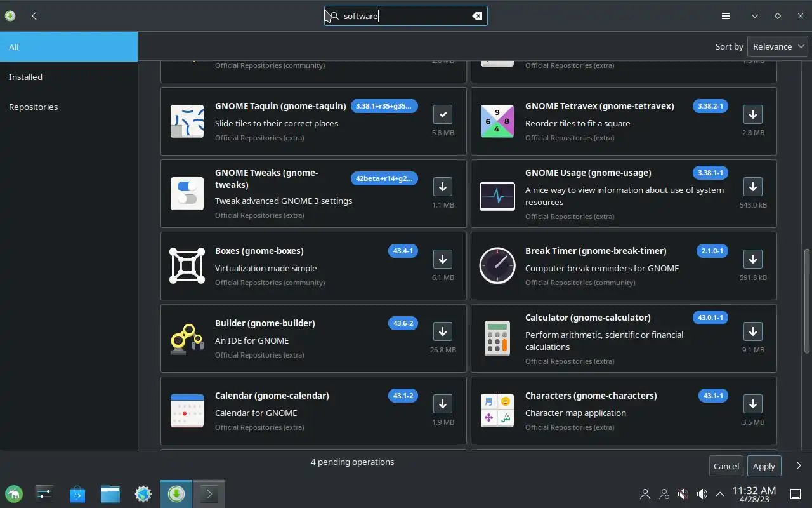Mark Calendar for install

[x=443, y=404]
